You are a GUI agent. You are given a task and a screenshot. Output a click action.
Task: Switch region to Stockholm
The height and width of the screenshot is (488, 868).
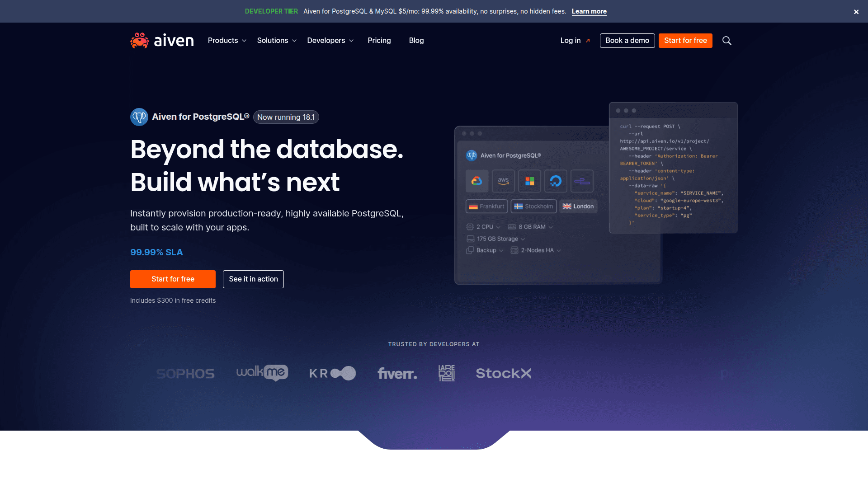pyautogui.click(x=533, y=206)
